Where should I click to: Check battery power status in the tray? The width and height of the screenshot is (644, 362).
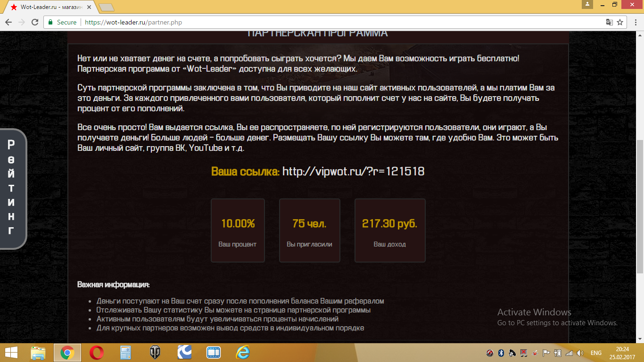click(558, 353)
